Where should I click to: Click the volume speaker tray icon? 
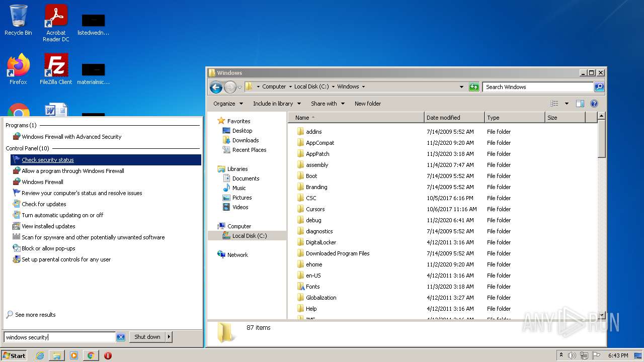(572, 355)
